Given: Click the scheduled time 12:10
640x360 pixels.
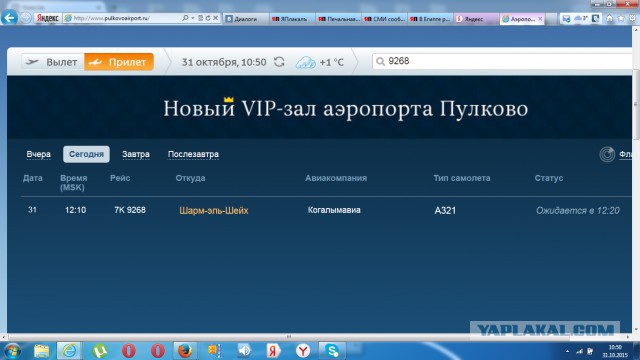Looking at the screenshot, I should point(76,210).
